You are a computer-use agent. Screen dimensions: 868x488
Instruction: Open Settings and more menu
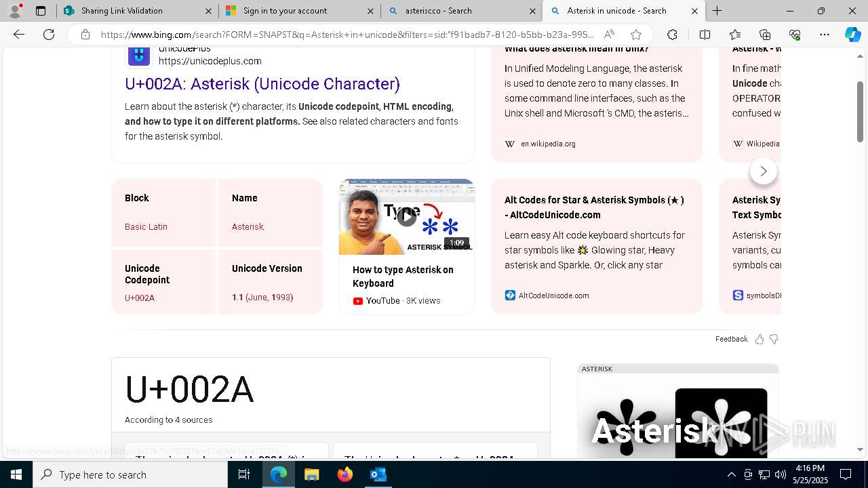tap(825, 35)
